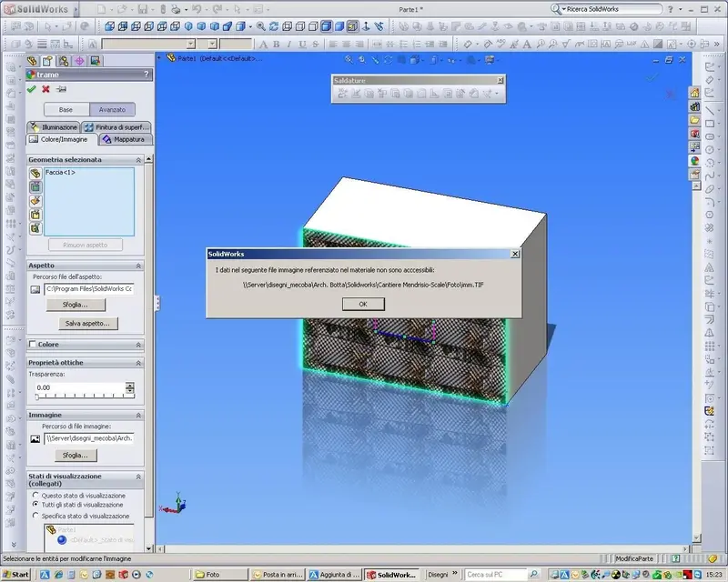This screenshot has width=728, height=582.
Task: Collapse the Immagine section
Action: (138, 416)
